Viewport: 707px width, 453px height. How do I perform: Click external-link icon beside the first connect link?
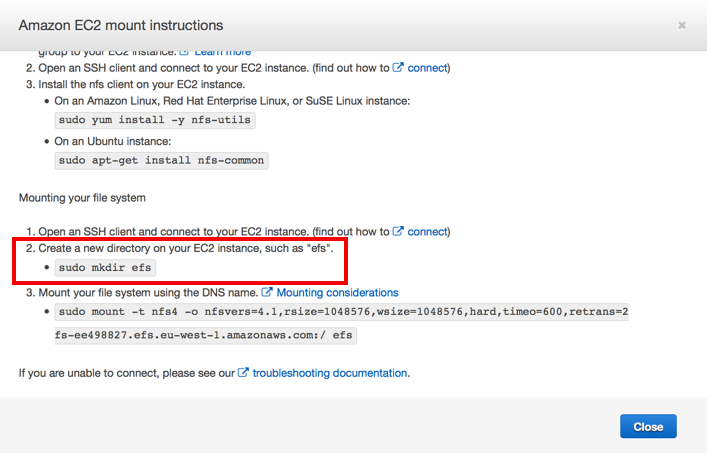tap(399, 68)
